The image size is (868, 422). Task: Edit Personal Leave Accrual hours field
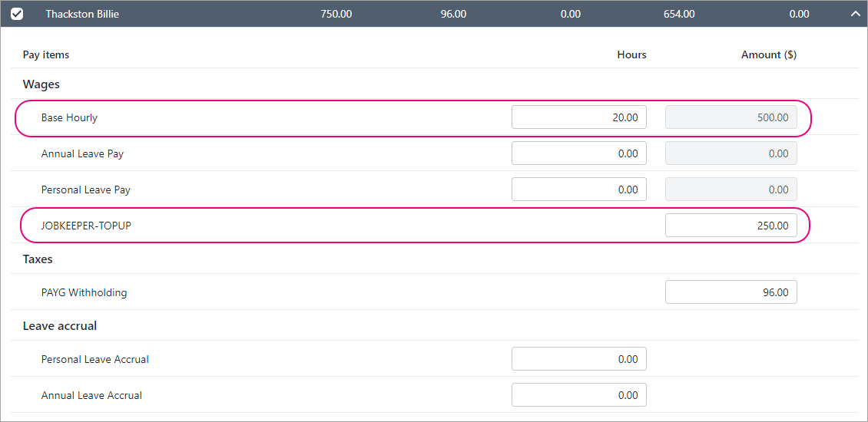(578, 359)
